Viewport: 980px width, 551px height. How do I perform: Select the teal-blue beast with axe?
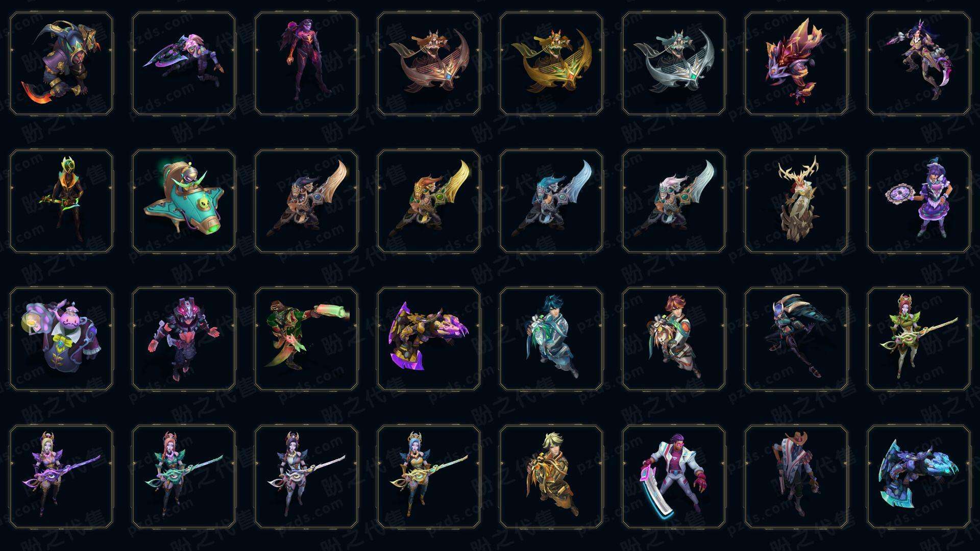pyautogui.click(x=919, y=477)
